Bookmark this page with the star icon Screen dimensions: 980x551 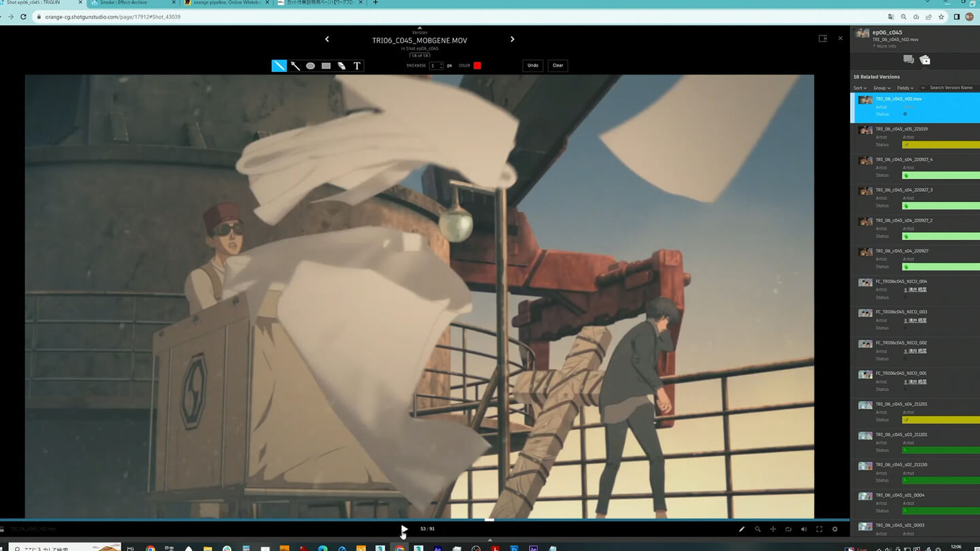(941, 16)
